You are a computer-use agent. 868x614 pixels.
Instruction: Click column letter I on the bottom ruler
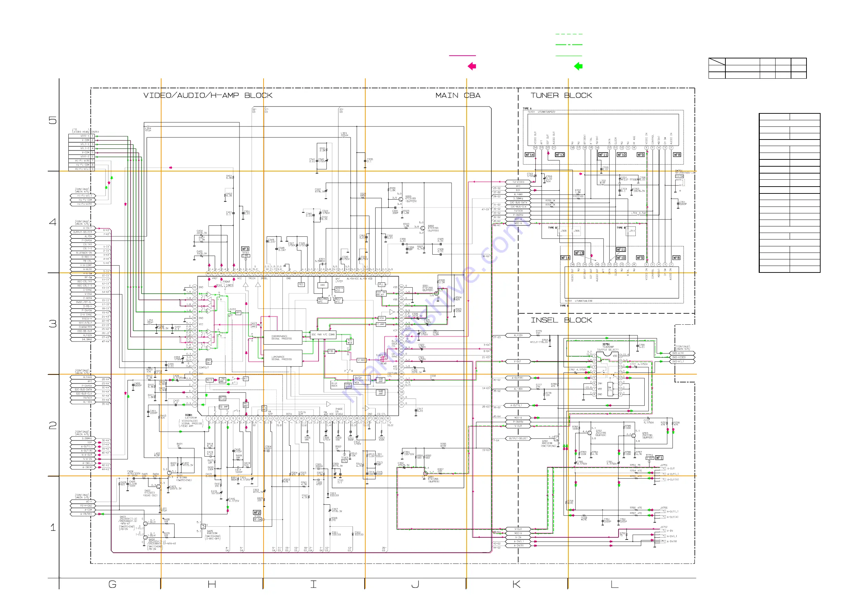[313, 584]
